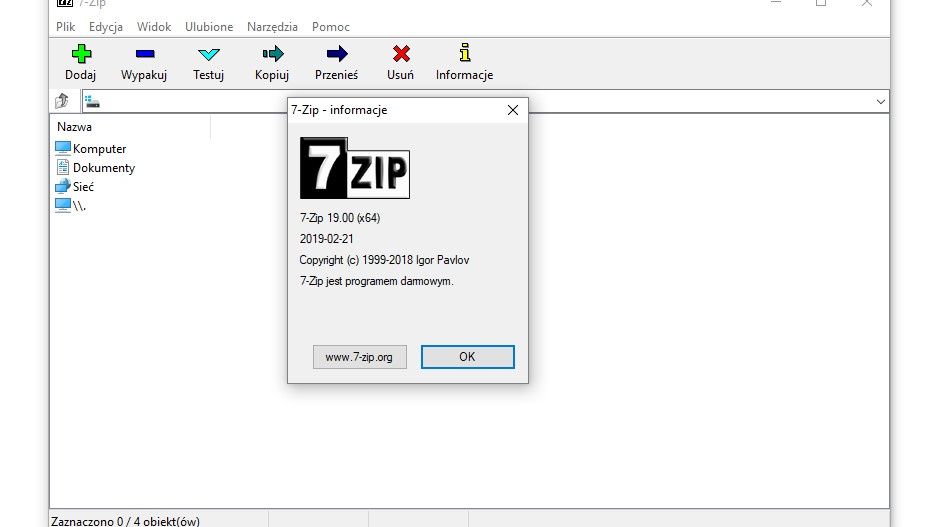
Task: Click the green plus Dodaj icon
Action: coord(81,54)
